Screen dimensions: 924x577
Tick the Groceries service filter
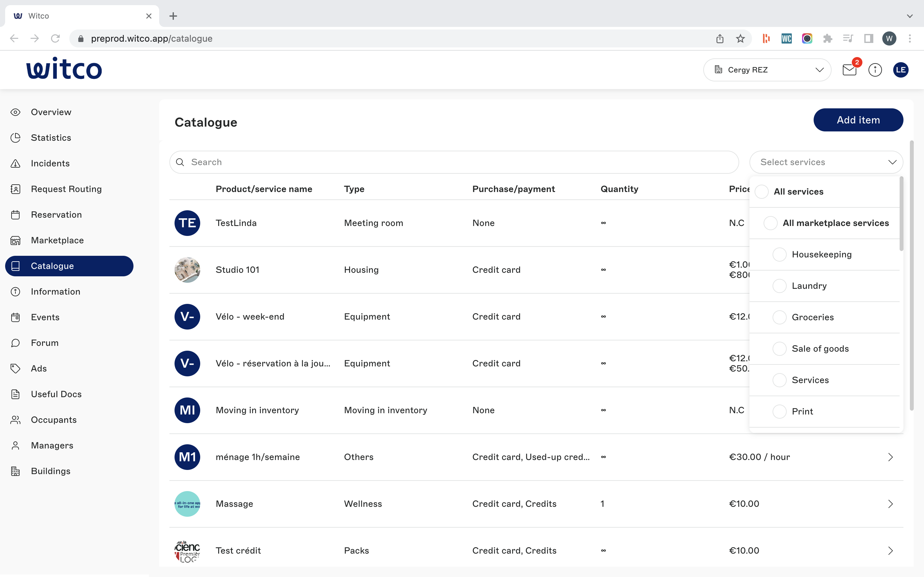pyautogui.click(x=779, y=317)
